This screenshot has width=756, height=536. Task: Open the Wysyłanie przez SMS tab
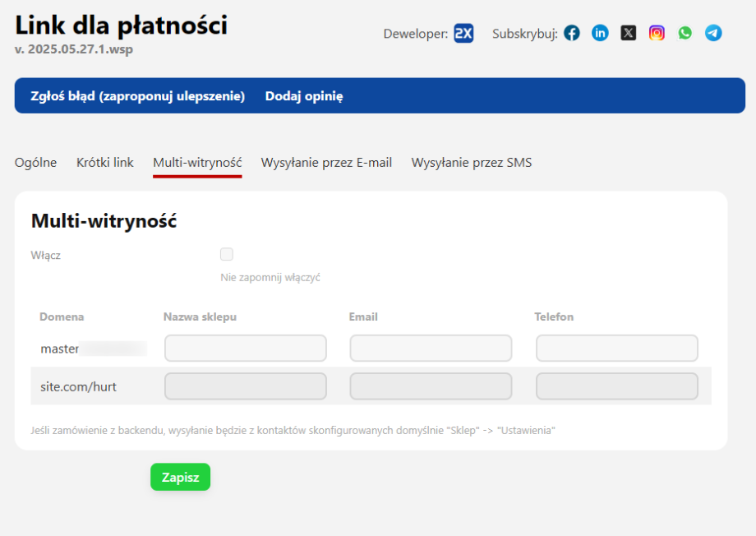[x=472, y=163]
